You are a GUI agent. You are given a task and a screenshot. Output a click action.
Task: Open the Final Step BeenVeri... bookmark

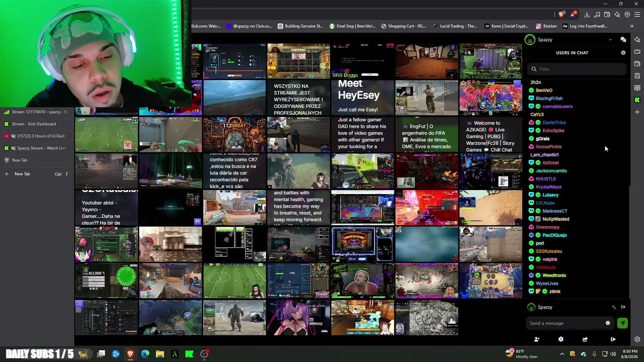click(x=352, y=26)
